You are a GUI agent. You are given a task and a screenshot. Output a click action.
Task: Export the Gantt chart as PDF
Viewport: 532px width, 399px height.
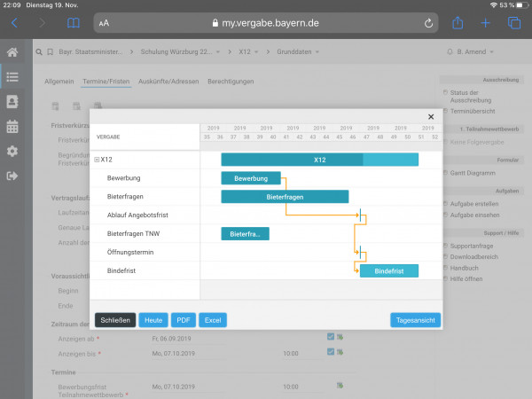183,320
